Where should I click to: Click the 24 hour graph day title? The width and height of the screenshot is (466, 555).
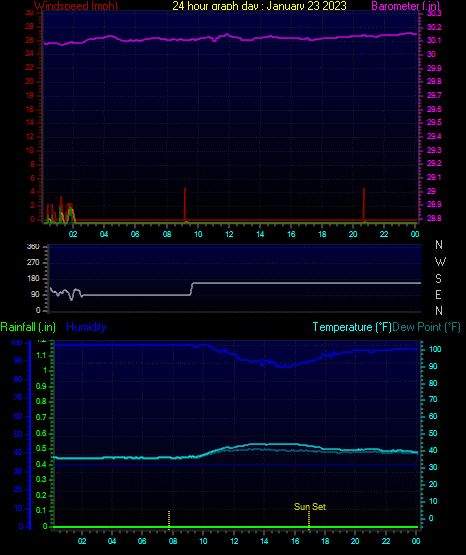[259, 6]
